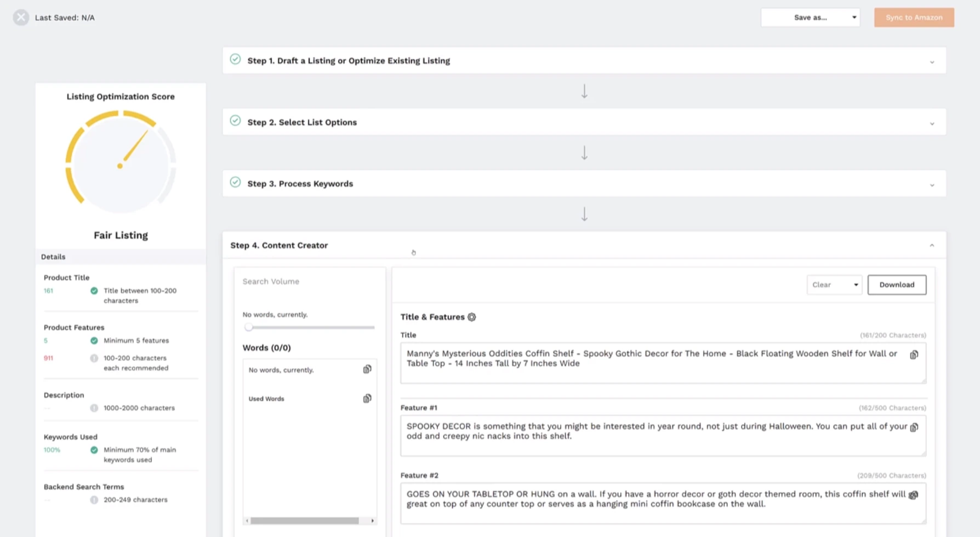This screenshot has height=537, width=980.
Task: Open the Clear dropdown menu
Action: 834,285
